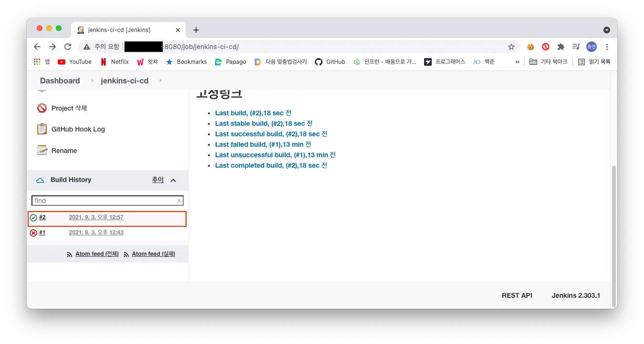Screen dimensions: 644x344
Task: Go forward in browser history
Action: pyautogui.click(x=52, y=47)
